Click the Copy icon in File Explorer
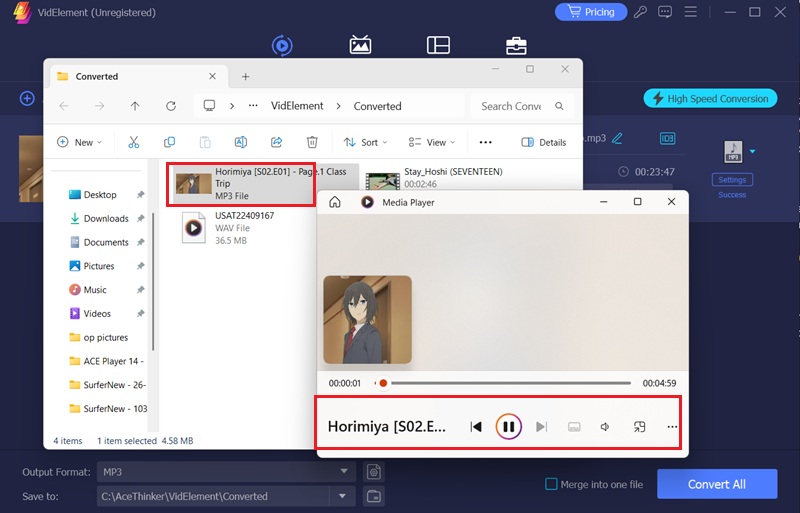The height and width of the screenshot is (513, 800). point(169,142)
